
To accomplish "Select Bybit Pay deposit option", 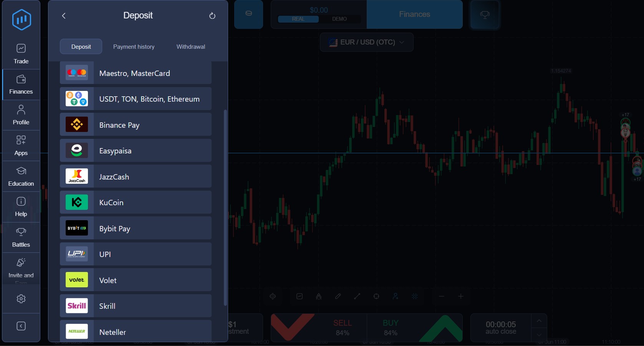I will 136,228.
